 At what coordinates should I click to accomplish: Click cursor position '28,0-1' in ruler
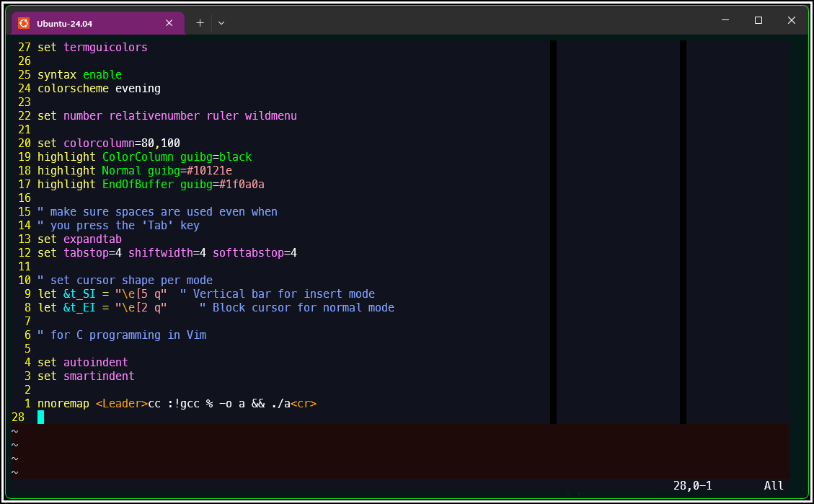[x=693, y=486]
